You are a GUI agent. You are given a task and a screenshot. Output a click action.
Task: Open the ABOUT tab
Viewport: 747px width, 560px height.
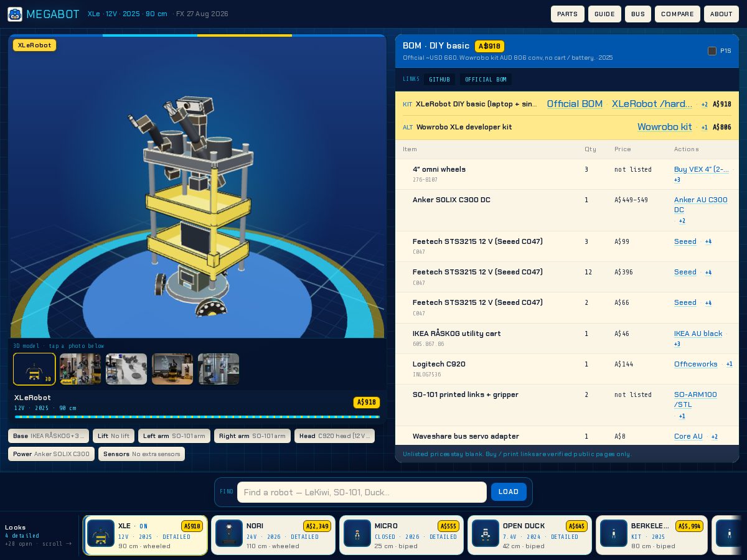[x=721, y=14]
